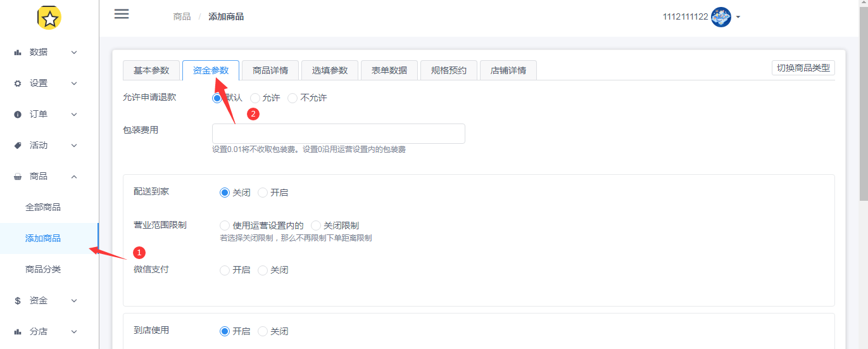
Task: Click the 包装费用 input field
Action: (x=339, y=134)
